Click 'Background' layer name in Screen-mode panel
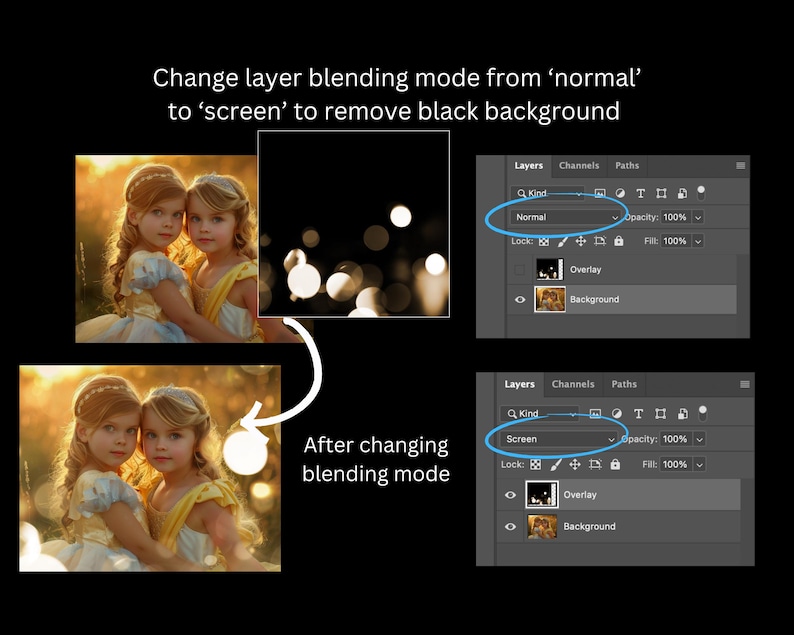This screenshot has width=794, height=635. click(x=589, y=527)
